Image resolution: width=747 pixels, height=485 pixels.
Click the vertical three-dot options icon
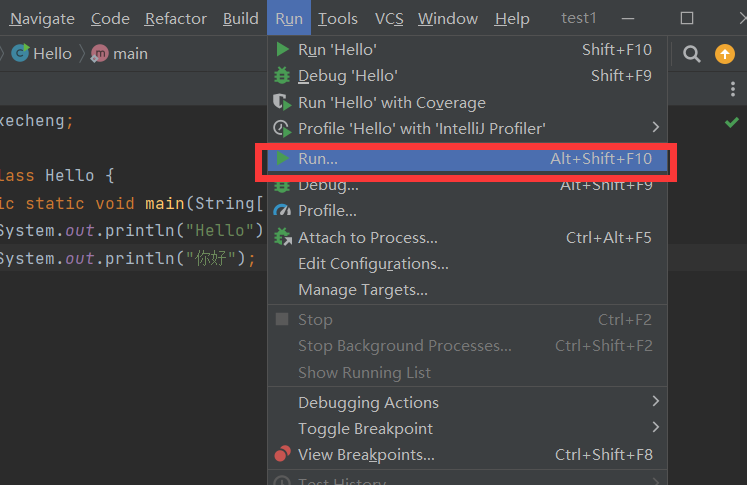733,89
